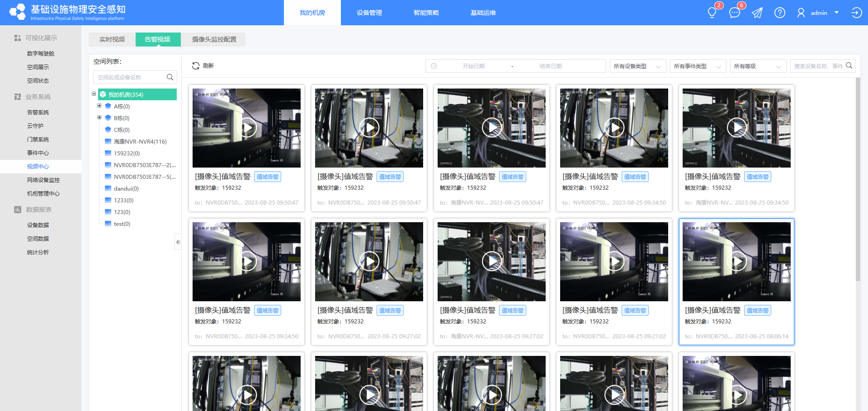Click the 业务系统 section icon
The image size is (868, 411).
(18, 97)
